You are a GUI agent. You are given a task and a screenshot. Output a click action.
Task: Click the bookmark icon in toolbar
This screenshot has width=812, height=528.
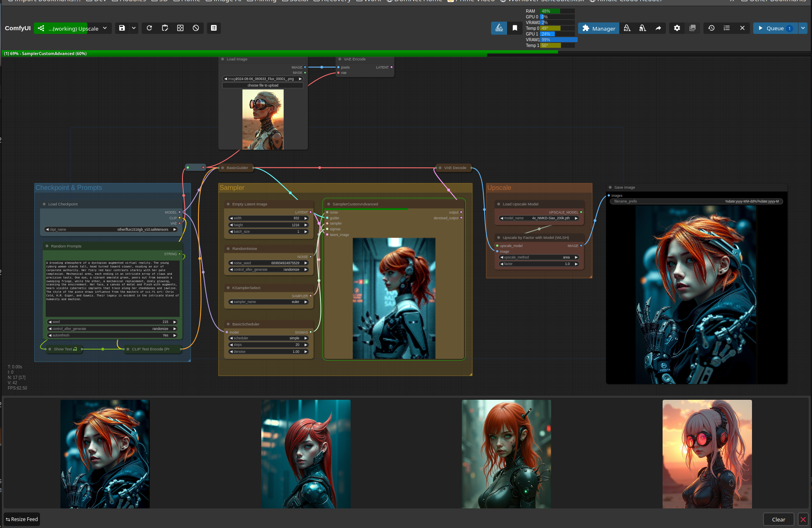[x=515, y=28]
